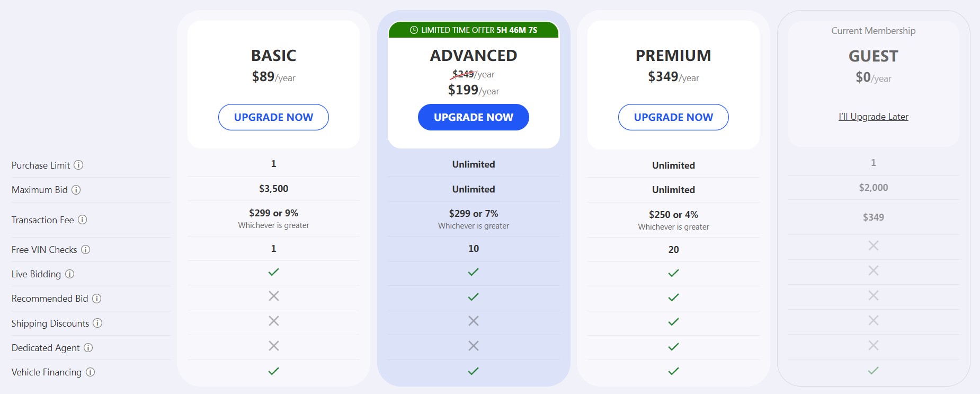Click Upgrade Now under the Premium plan
The height and width of the screenshot is (394, 980).
[673, 117]
